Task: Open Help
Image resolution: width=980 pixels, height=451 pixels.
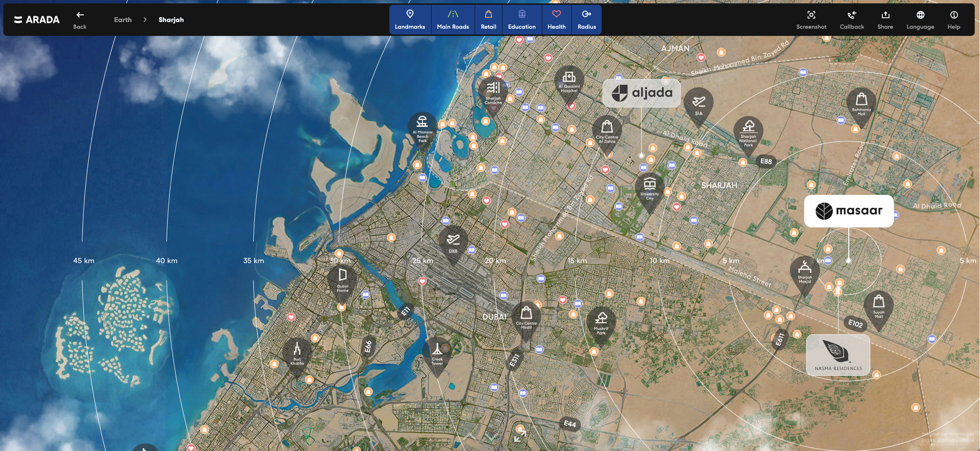Action: [x=954, y=20]
